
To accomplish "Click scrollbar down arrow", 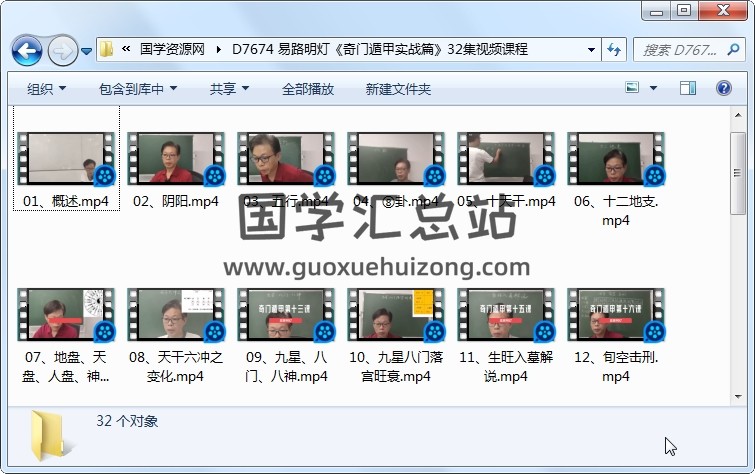I will coord(738,396).
